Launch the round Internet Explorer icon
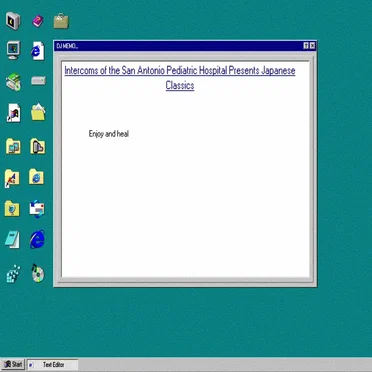Image resolution: width=372 pixels, height=372 pixels. (x=37, y=239)
